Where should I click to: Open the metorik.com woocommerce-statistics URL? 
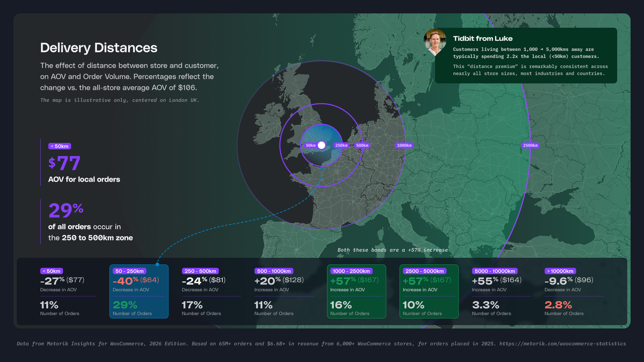pos(562,344)
